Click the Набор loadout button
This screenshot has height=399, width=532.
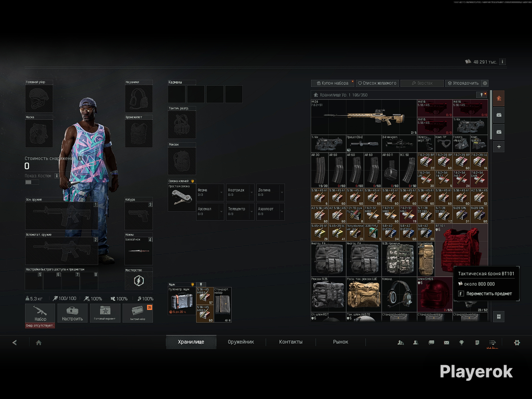pyautogui.click(x=40, y=313)
